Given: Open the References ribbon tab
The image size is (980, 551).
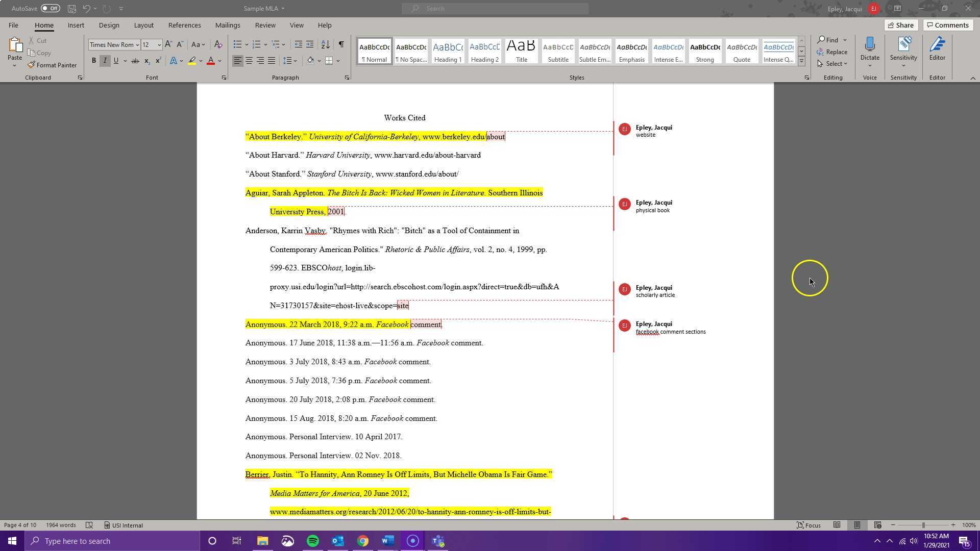Looking at the screenshot, I should [184, 25].
